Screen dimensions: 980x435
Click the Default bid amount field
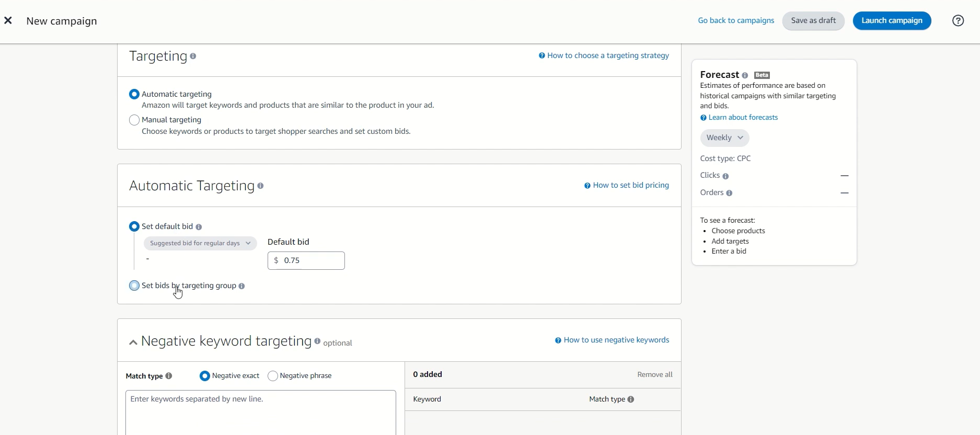(x=306, y=261)
